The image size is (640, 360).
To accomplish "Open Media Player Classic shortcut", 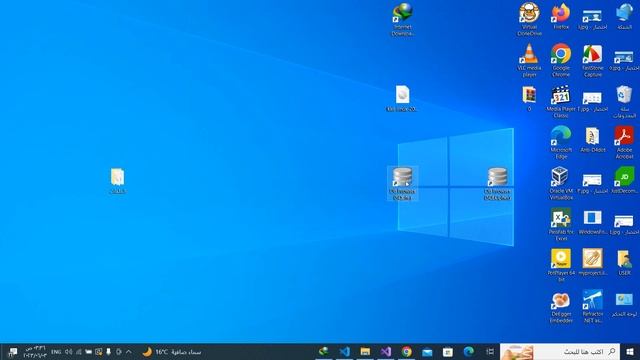I will click(561, 101).
